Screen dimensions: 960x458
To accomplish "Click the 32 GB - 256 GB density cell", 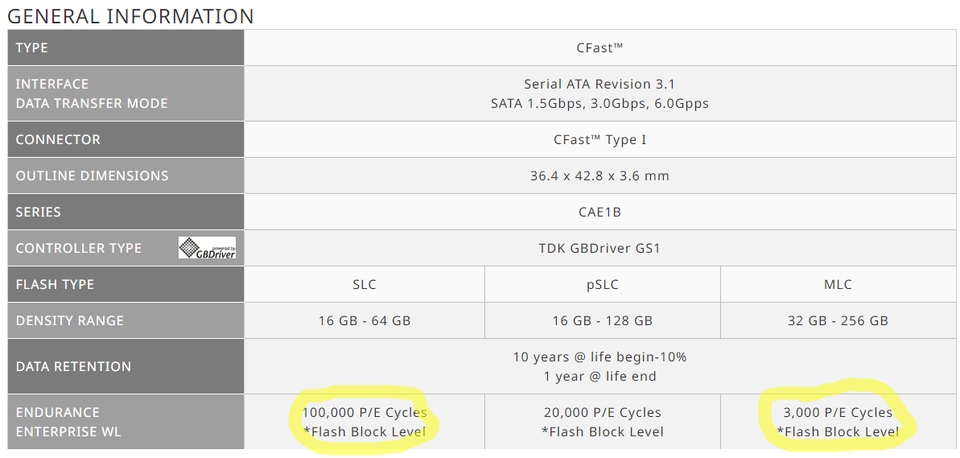I will (838, 320).
